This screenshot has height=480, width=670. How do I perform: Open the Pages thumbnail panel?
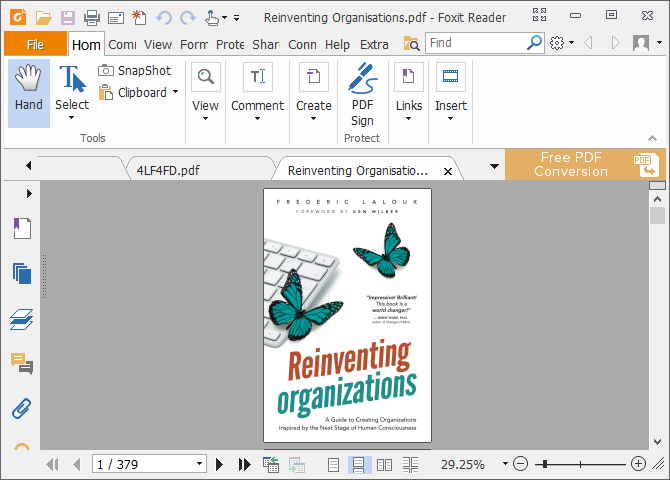point(22,273)
